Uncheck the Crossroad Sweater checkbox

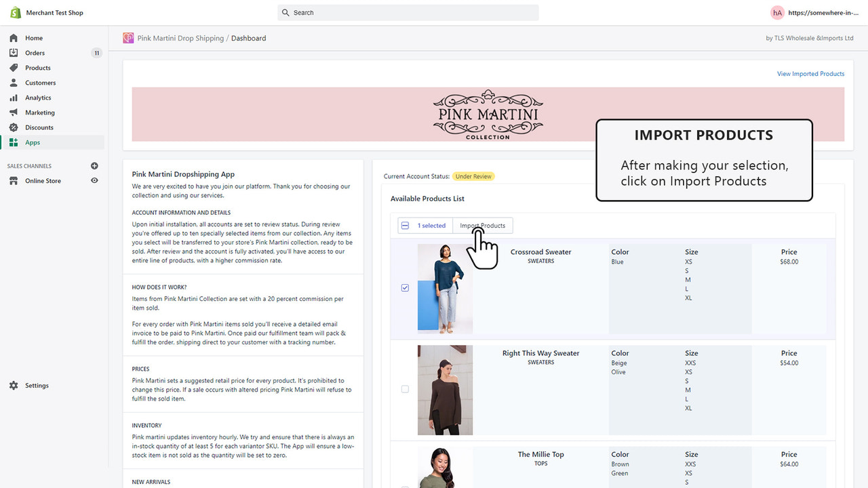coord(406,287)
